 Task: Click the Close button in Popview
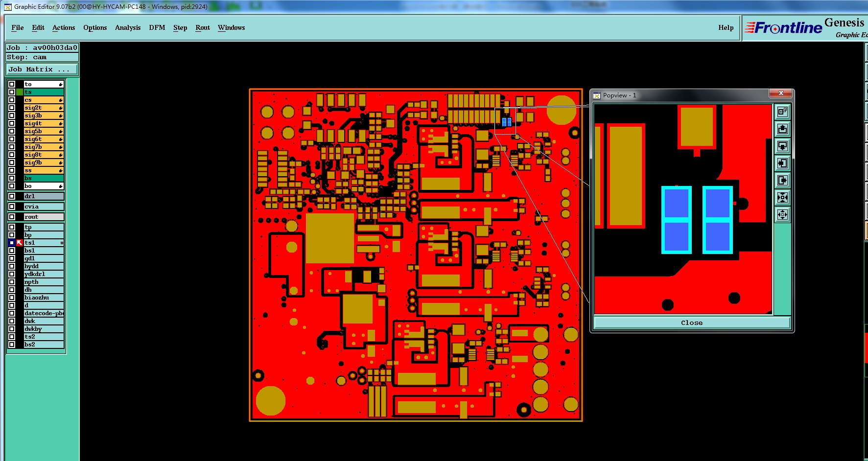click(x=692, y=323)
